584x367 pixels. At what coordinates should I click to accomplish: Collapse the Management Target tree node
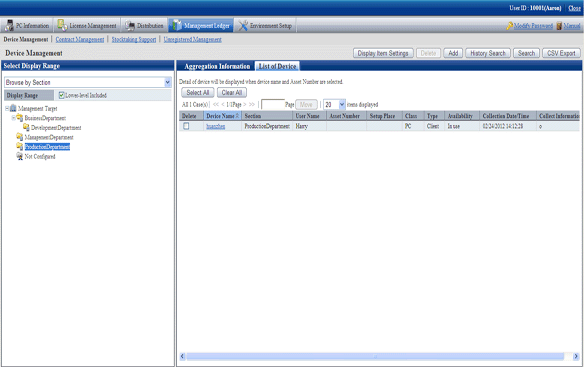coord(7,108)
